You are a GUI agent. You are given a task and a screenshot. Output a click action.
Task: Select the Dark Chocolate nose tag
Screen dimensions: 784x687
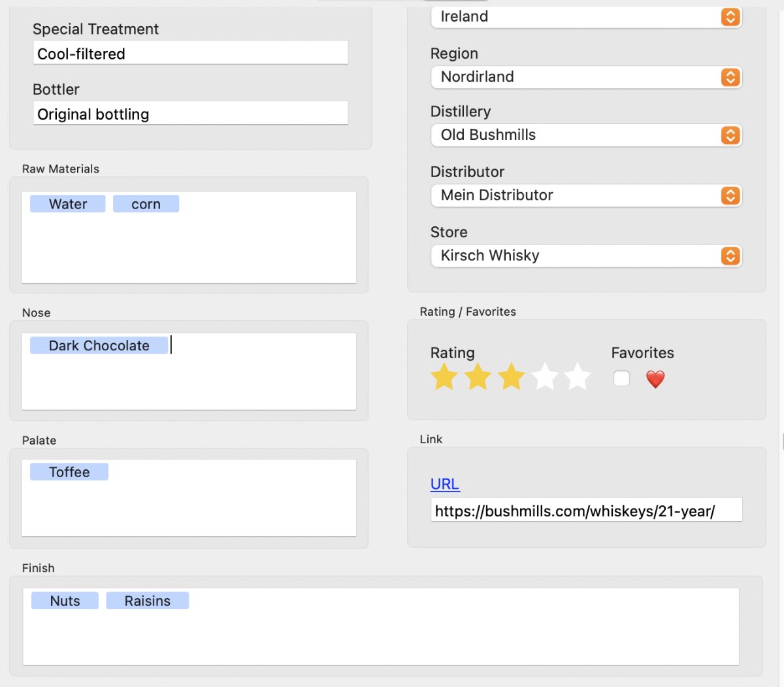99,346
